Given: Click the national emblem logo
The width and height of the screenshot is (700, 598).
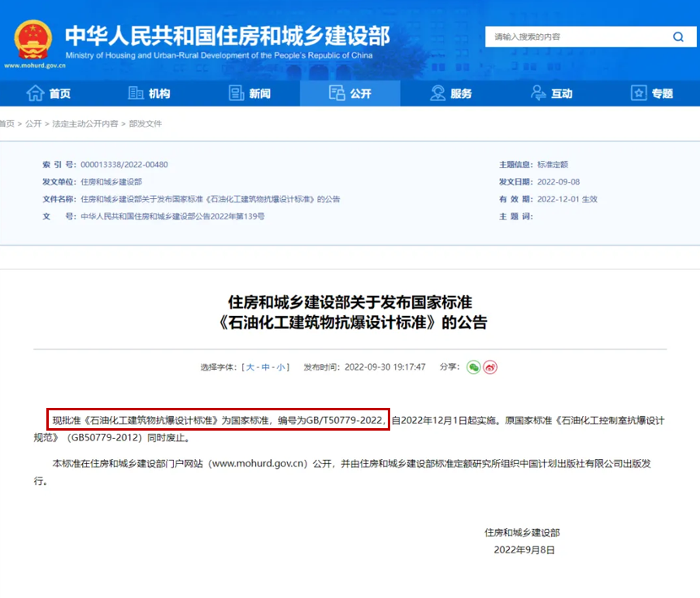Looking at the screenshot, I should pyautogui.click(x=33, y=38).
